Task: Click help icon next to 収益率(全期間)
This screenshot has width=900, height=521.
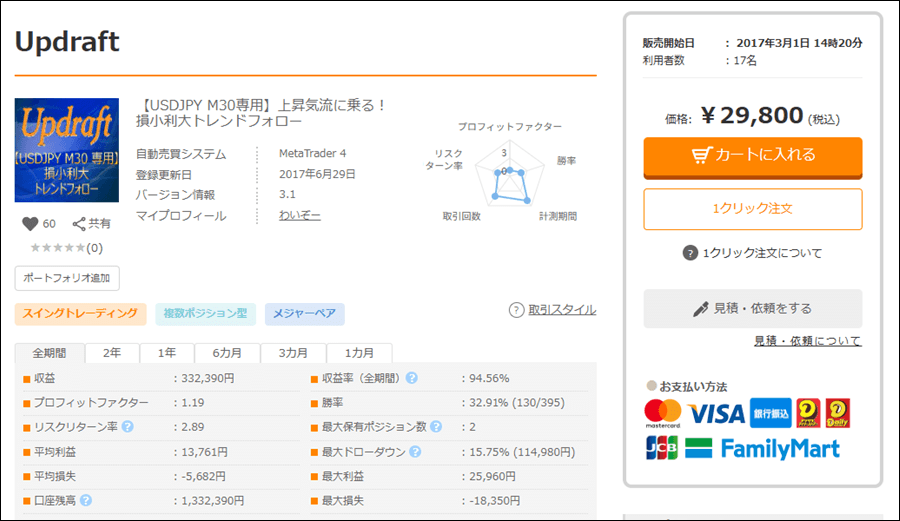Action: point(412,378)
